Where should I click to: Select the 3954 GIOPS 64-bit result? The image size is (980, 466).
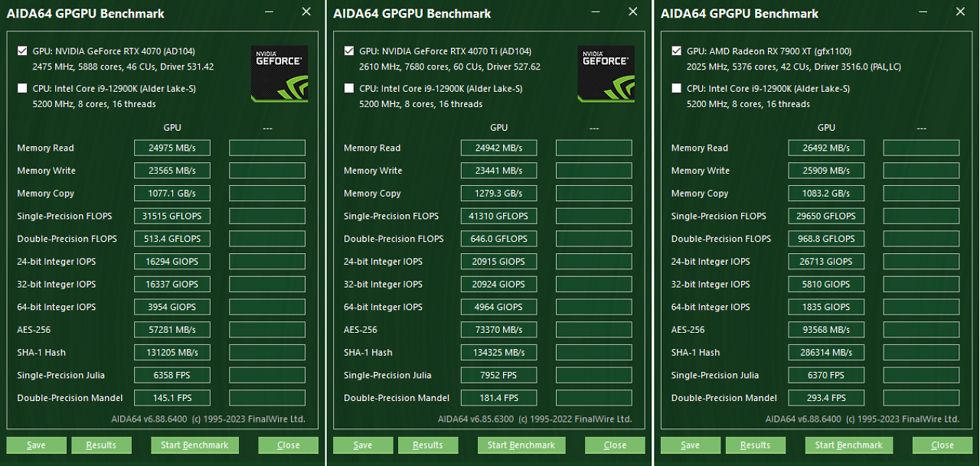172,307
